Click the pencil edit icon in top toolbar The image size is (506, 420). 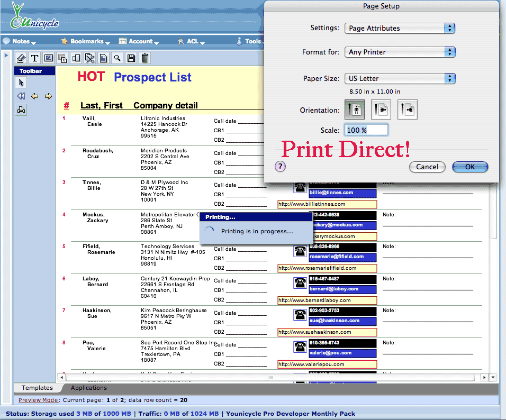(x=21, y=58)
